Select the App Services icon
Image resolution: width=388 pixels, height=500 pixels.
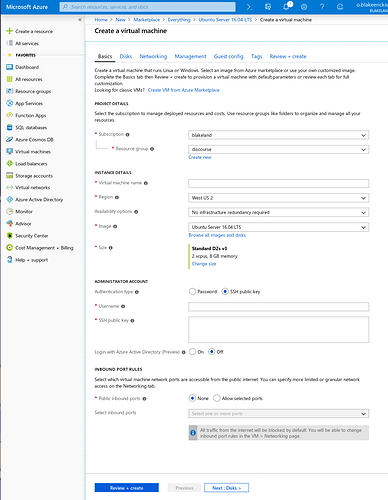click(x=10, y=103)
